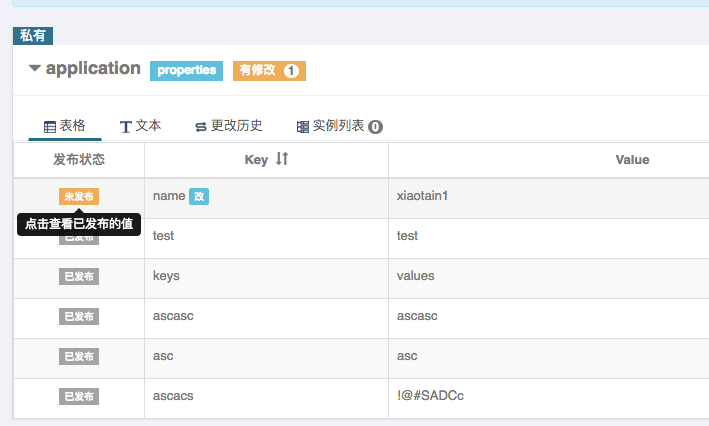Click the 私有 private label
The width and height of the screenshot is (709, 426).
[33, 36]
